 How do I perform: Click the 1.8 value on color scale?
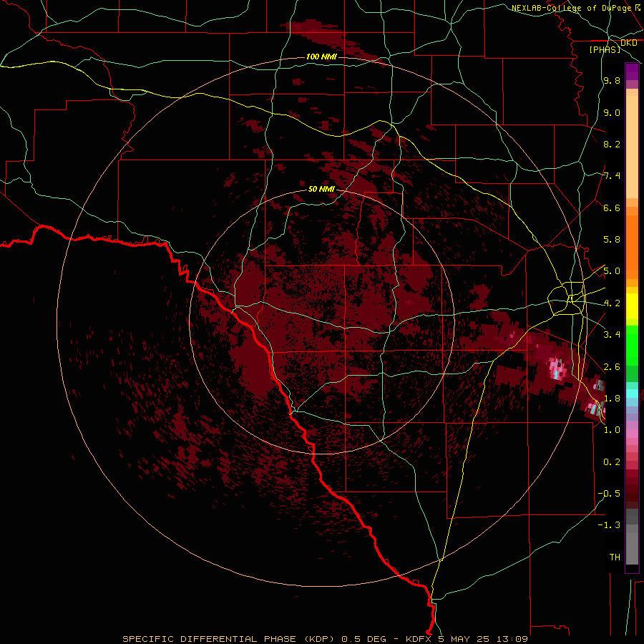pos(612,399)
